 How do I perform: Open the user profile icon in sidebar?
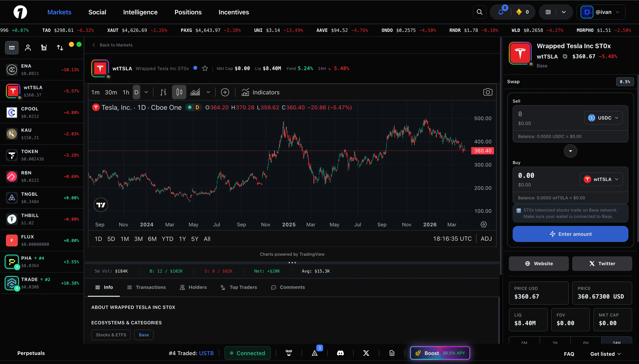coord(28,48)
